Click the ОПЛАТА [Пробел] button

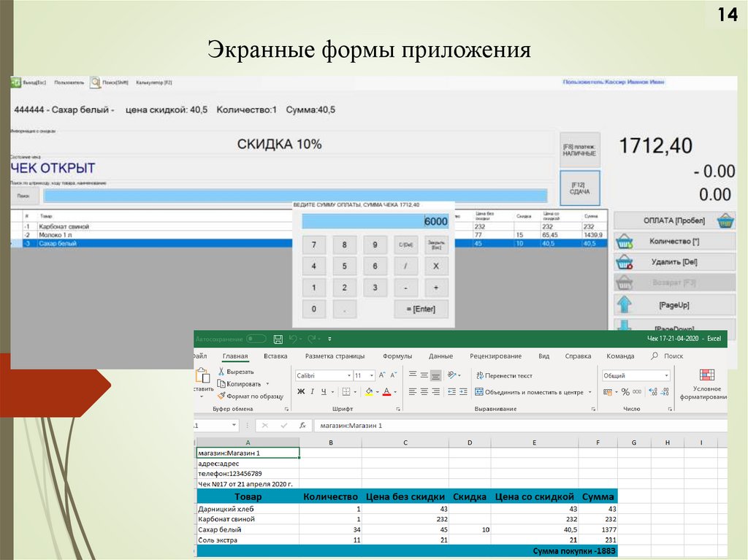coord(674,220)
